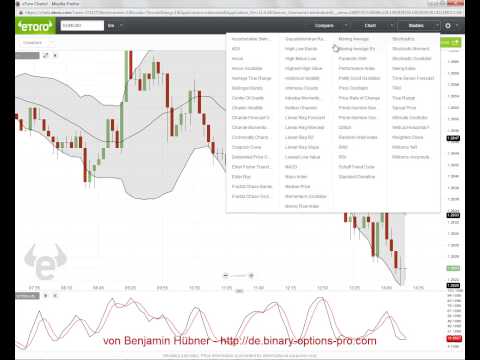Screen dimensions: 480x360
Task: Expand the main chart panel to fullscreen
Action: [x=46, y=55]
